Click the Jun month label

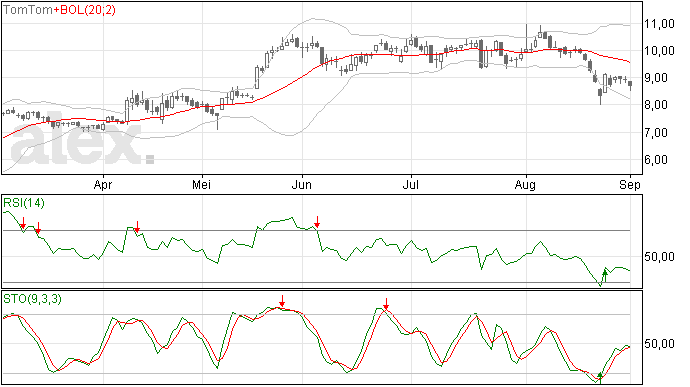click(x=301, y=184)
